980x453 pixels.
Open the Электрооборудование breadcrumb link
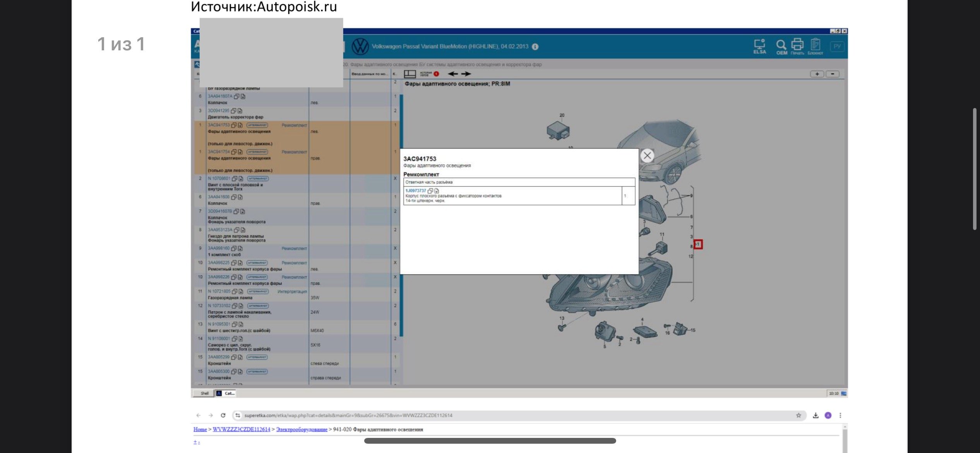302,429
